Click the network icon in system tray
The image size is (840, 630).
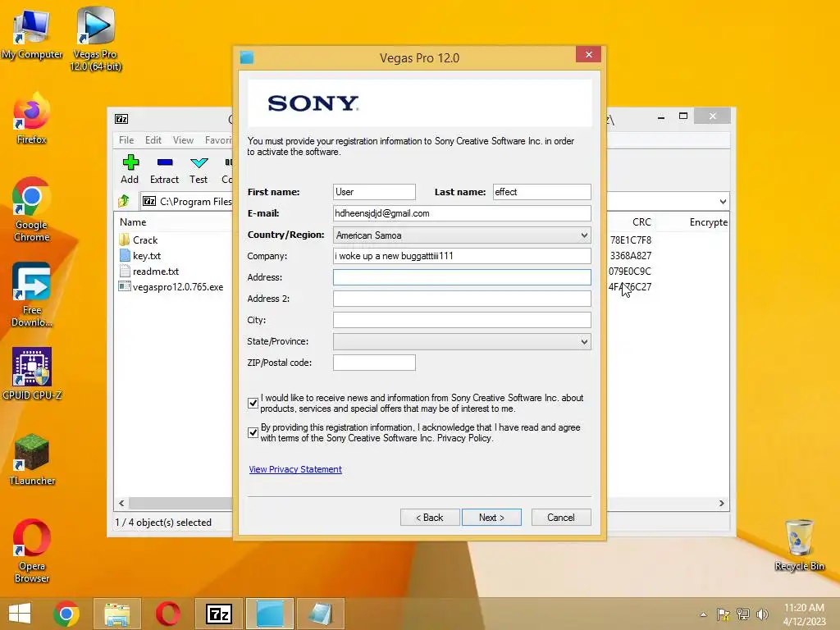point(743,614)
